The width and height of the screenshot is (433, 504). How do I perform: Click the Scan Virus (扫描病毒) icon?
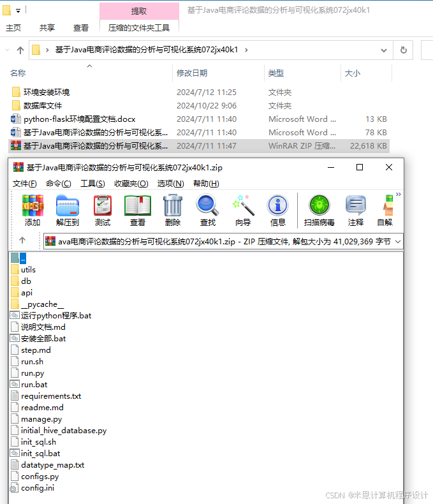pos(319,211)
